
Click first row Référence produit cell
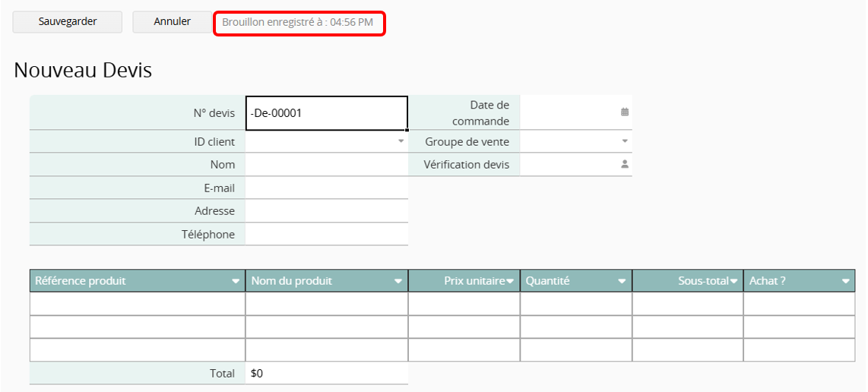point(138,304)
